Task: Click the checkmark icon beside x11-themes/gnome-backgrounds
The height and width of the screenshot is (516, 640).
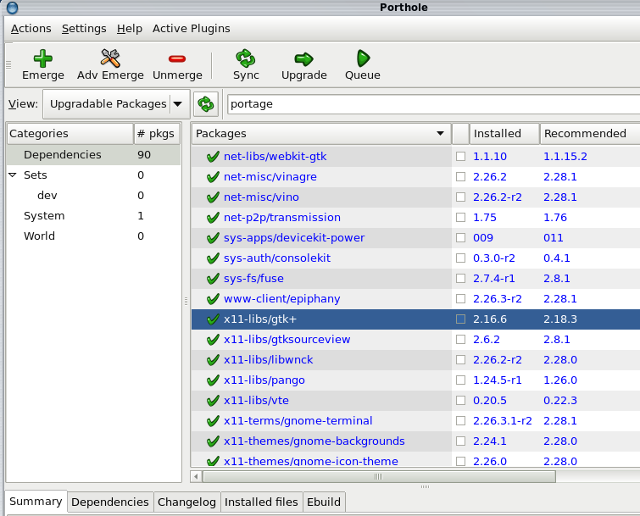Action: [213, 441]
